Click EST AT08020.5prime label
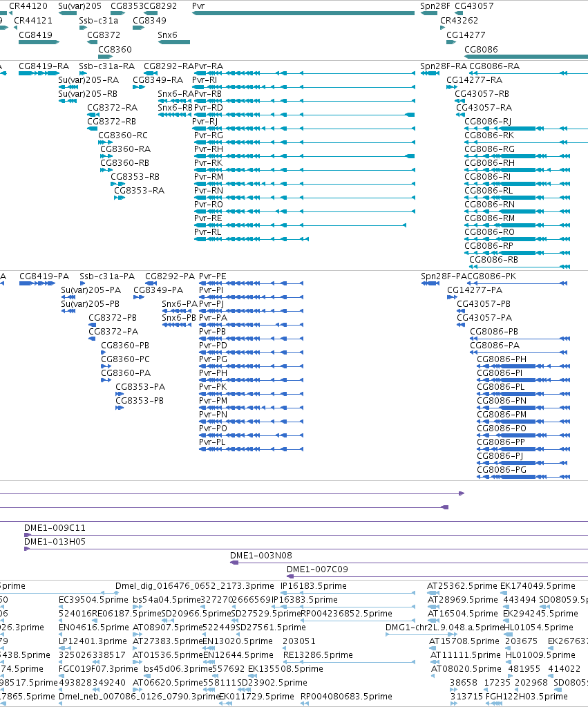Viewport: 588px width, 707px height. [x=466, y=669]
